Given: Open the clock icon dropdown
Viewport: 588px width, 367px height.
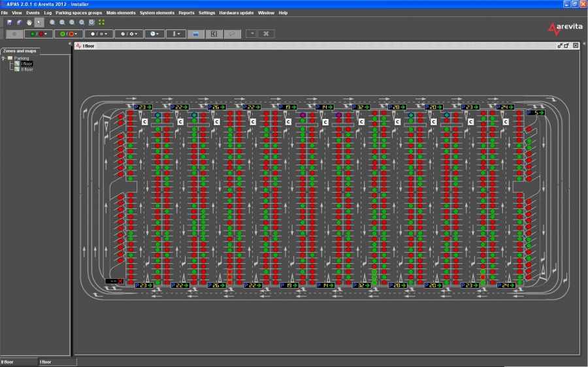Looking at the screenshot, I should point(155,33).
